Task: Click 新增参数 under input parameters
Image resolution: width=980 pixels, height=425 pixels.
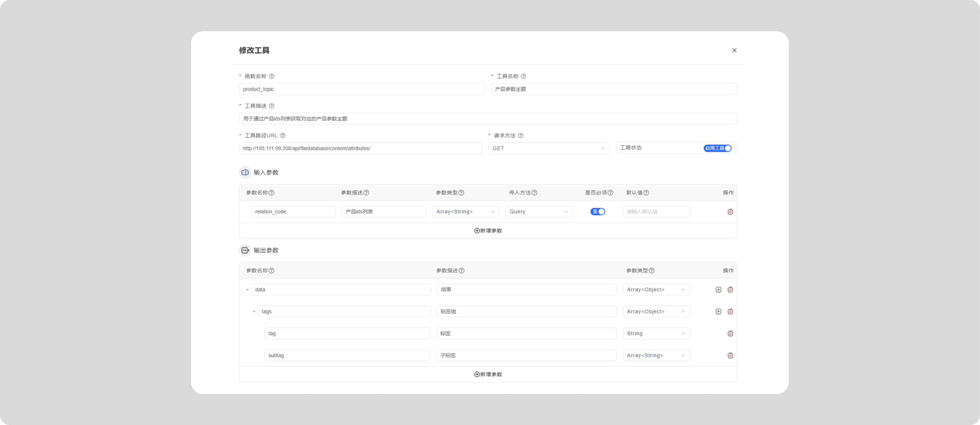Action: 488,231
